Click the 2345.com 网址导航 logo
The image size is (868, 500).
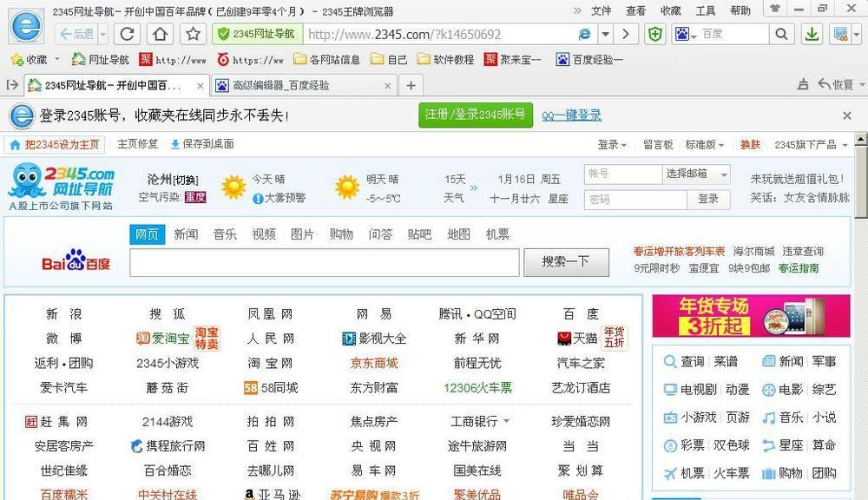pyautogui.click(x=61, y=187)
